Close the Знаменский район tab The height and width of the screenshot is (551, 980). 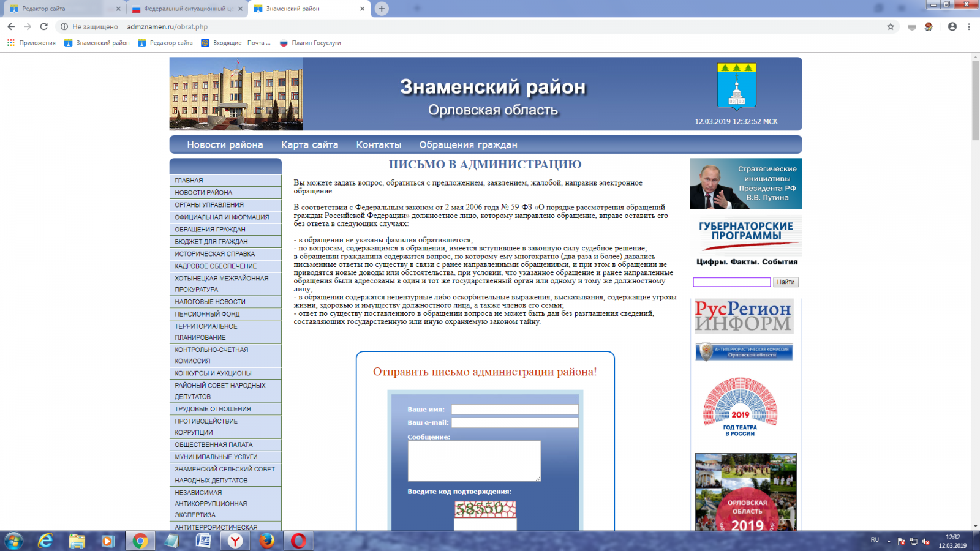click(x=362, y=9)
